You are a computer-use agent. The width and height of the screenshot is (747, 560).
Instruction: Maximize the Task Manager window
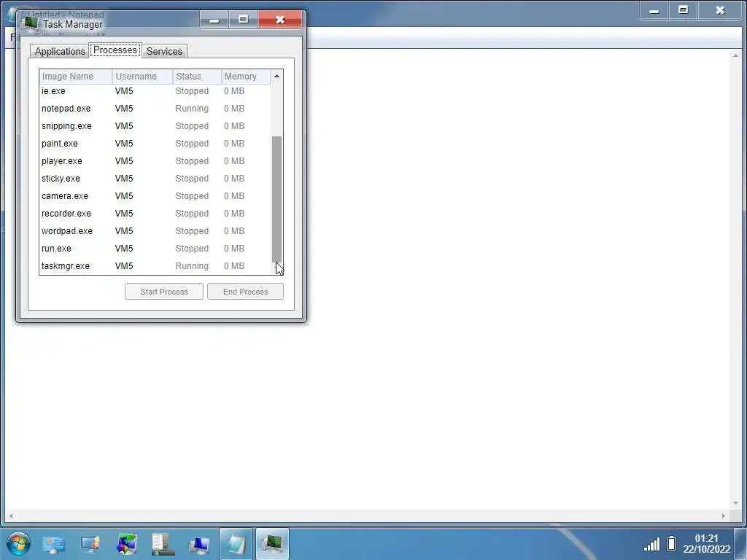click(x=244, y=20)
